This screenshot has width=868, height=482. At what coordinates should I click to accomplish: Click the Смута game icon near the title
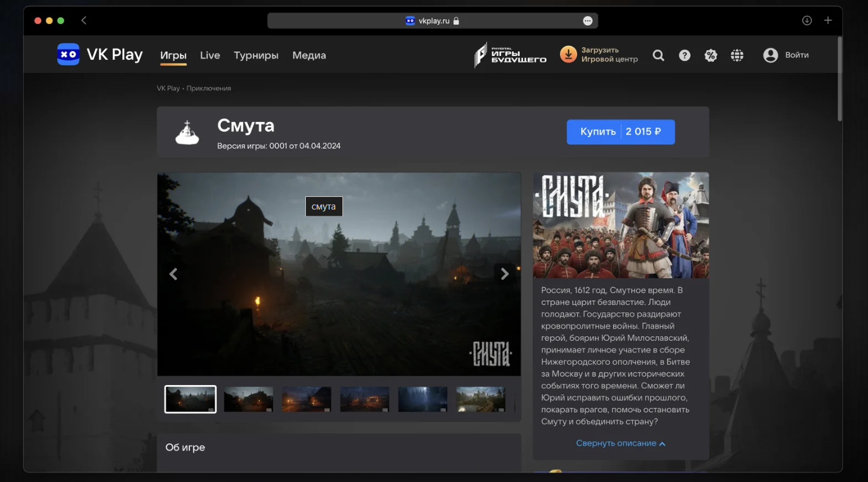pos(187,132)
